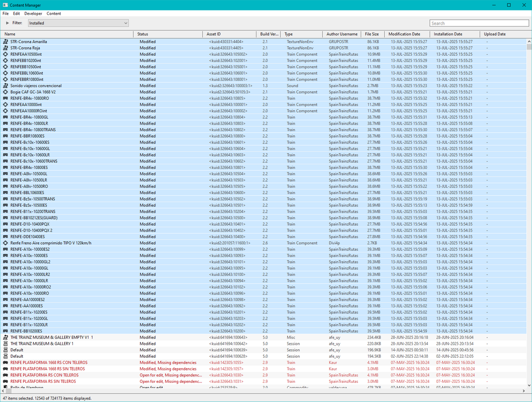This screenshot has height=402, width=532.
Task: Select the RENFE-Bz5x-10500ES row name
Action: pyautogui.click(x=29, y=205)
